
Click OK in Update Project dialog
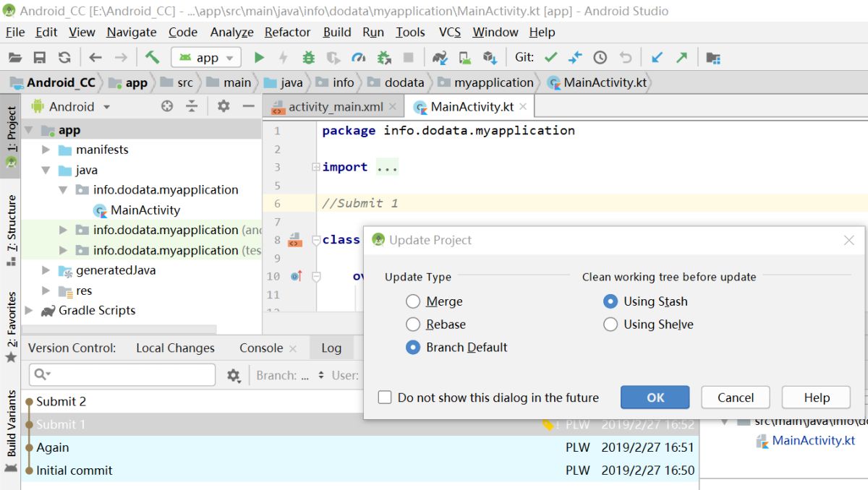(655, 397)
